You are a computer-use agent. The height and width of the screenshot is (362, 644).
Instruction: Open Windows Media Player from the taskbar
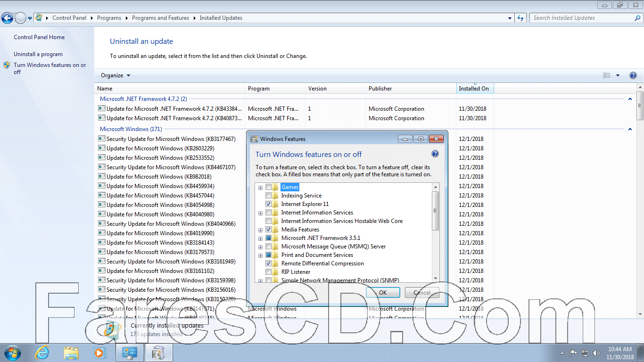[x=99, y=352]
